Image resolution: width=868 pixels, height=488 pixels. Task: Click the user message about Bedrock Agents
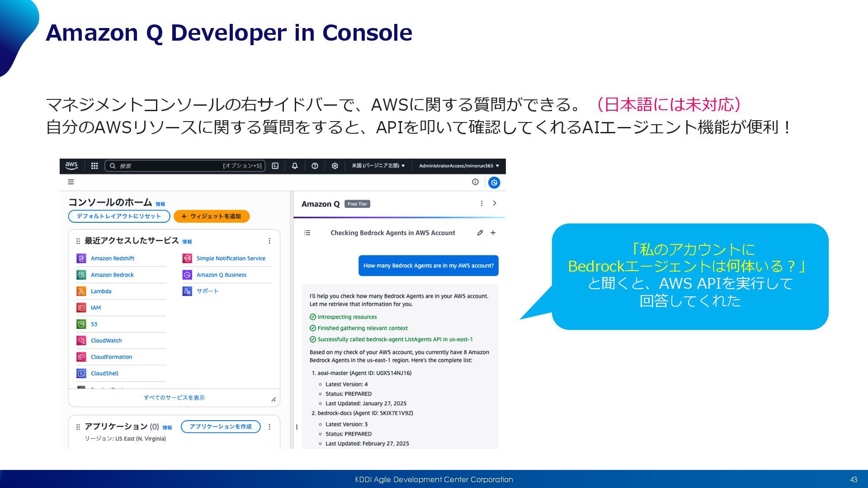point(429,266)
